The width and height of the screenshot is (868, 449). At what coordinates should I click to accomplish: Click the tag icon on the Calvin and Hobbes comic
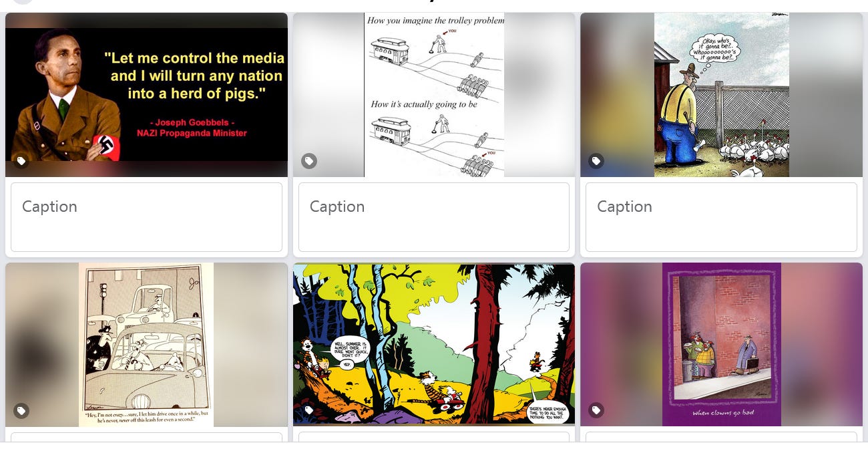[308, 410]
